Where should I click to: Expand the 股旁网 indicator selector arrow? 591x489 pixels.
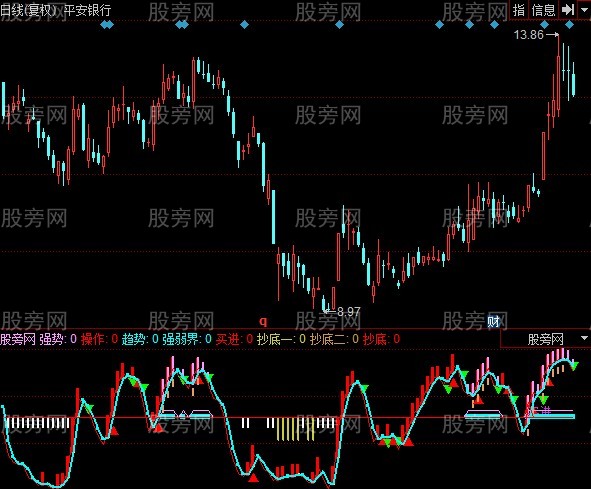[584, 338]
